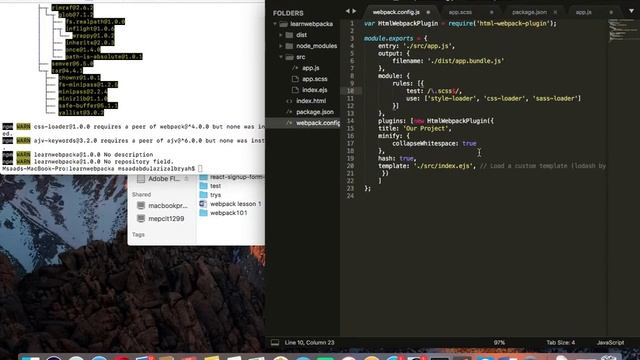Open package.json from the sidebar tree
The height and width of the screenshot is (360, 640).
pos(315,112)
